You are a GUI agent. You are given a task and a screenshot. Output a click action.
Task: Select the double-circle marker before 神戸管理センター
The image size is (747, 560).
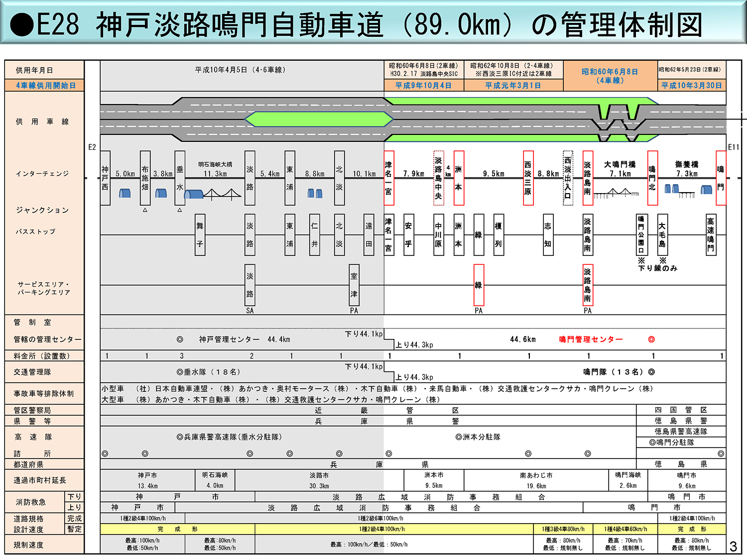tap(180, 339)
